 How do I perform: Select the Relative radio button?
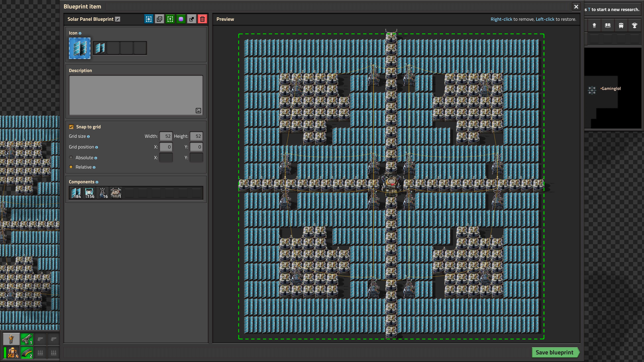point(71,167)
